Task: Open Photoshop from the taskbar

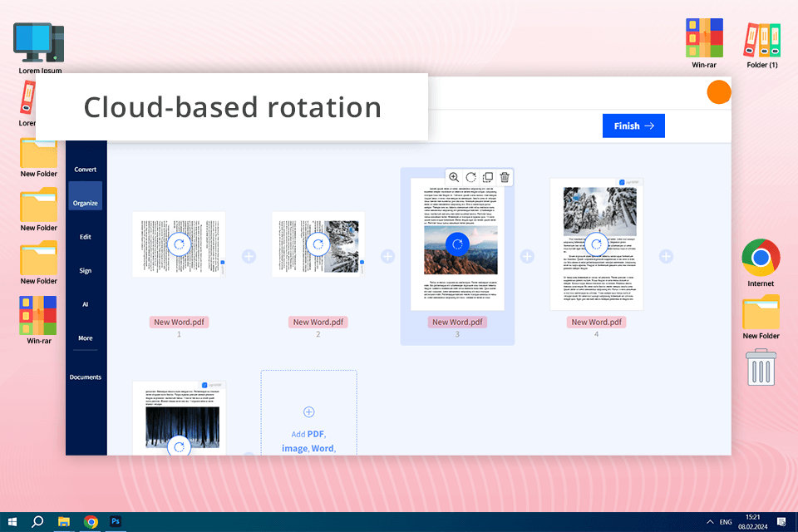Action: [x=116, y=521]
